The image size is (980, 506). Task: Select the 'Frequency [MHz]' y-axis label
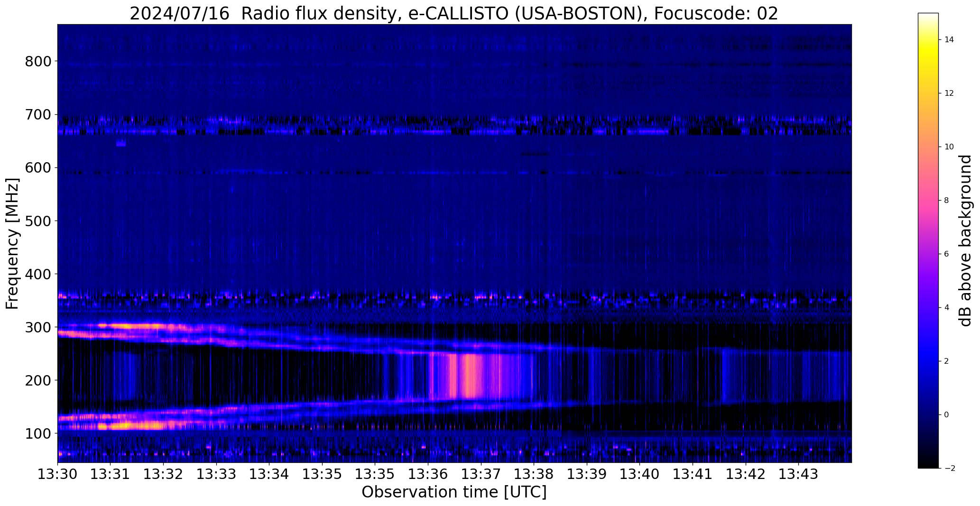coord(12,243)
